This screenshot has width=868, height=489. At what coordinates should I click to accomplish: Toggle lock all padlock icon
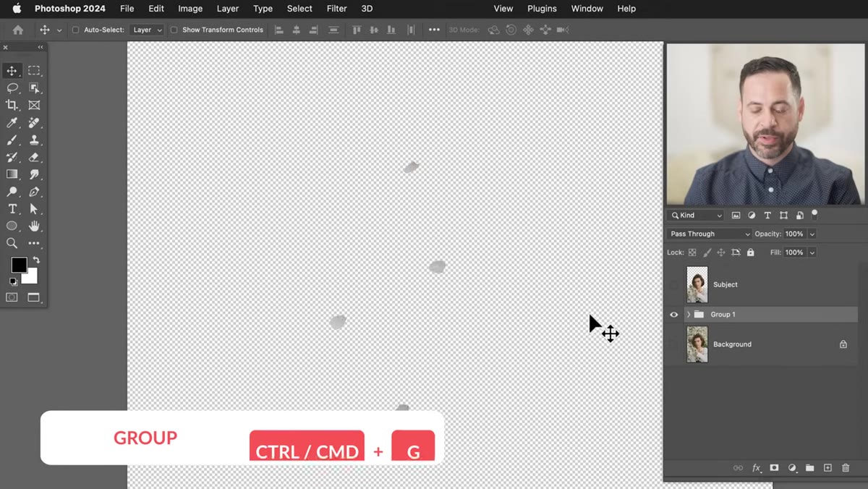click(750, 252)
